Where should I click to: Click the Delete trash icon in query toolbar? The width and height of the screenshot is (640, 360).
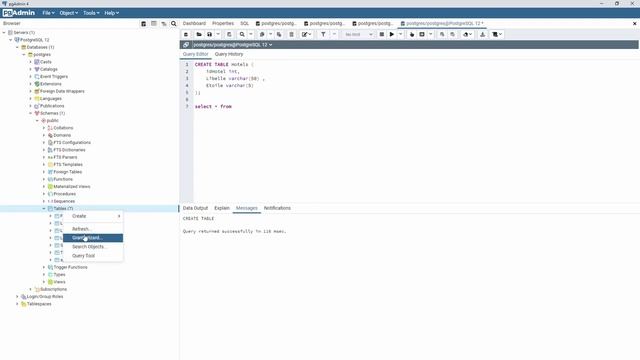[x=291, y=35]
